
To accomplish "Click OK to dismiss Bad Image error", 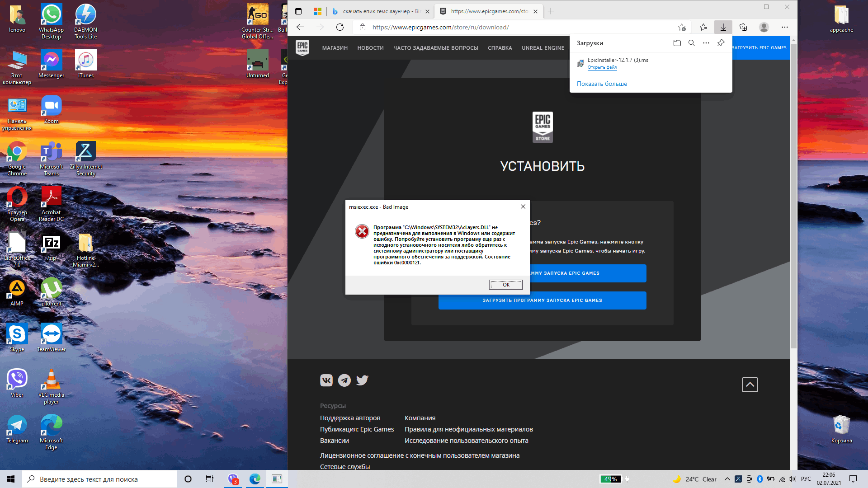I will [505, 284].
